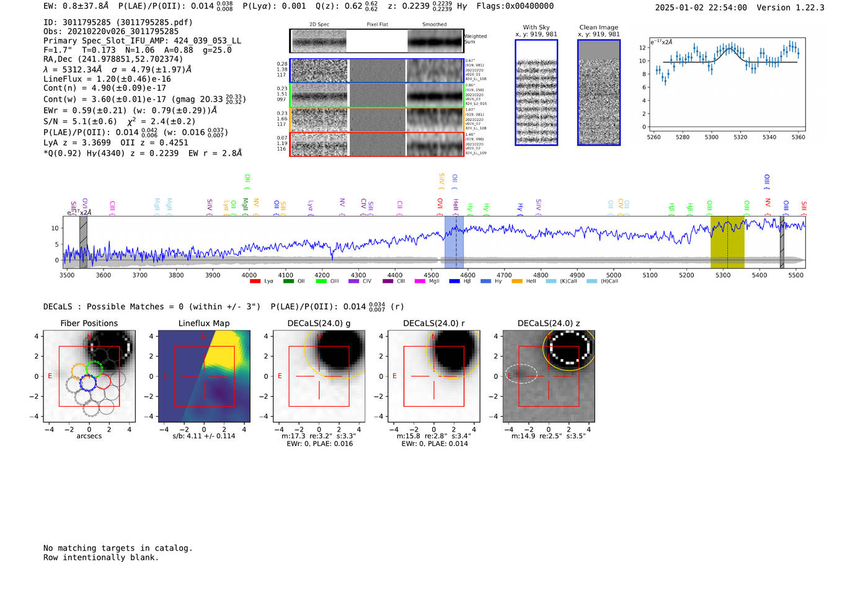Click the dashed white ellipse in DECaLS z

(521, 374)
